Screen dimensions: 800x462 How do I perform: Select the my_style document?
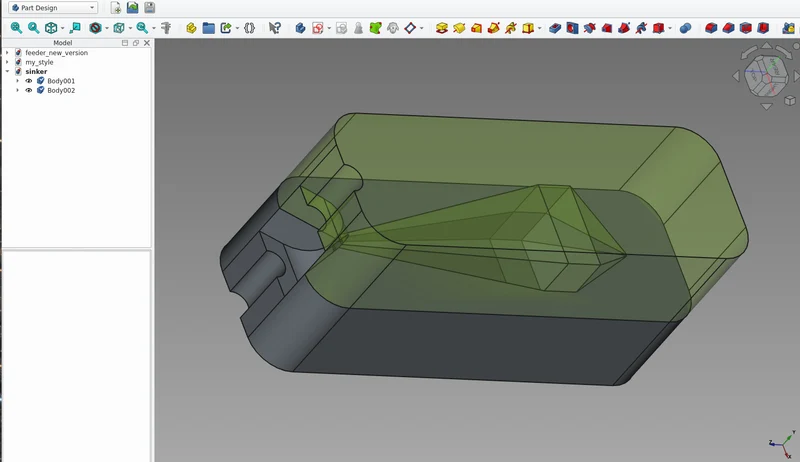39,62
